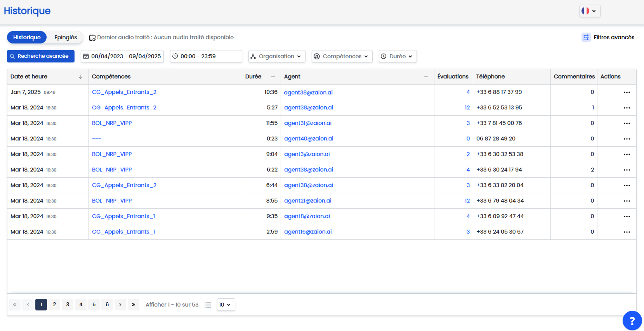
Task: Change rows per page dropdown showing 10
Action: click(225, 304)
